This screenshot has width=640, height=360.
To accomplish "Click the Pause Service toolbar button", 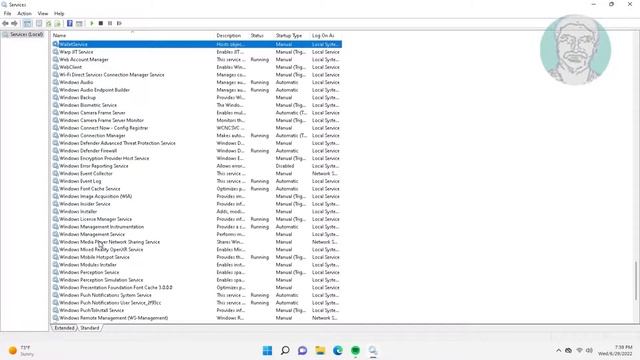I will [110, 24].
